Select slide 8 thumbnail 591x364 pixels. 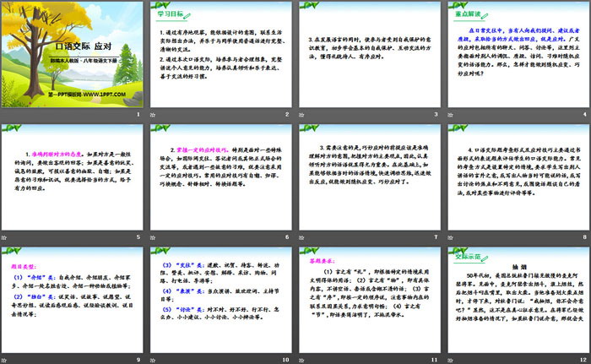tap(518, 177)
